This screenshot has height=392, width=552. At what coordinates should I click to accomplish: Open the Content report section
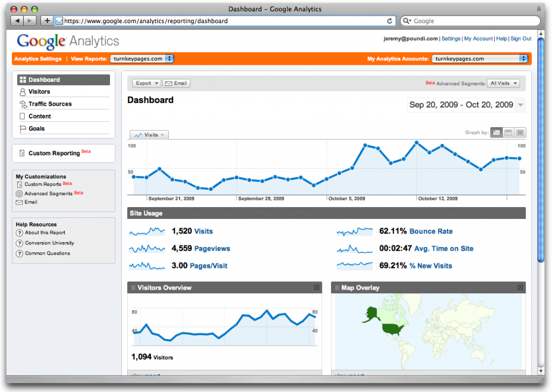tap(64, 116)
